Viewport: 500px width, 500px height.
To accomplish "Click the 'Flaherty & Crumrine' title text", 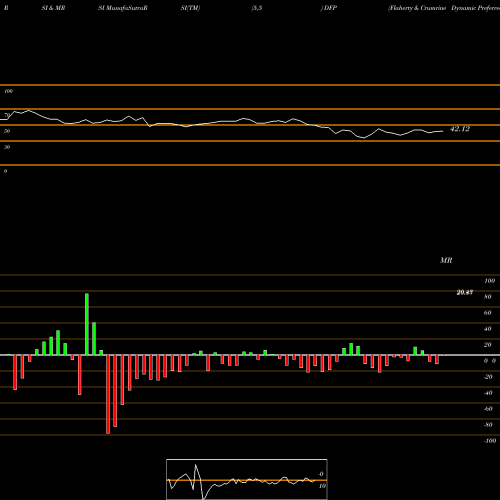I will (x=417, y=8).
